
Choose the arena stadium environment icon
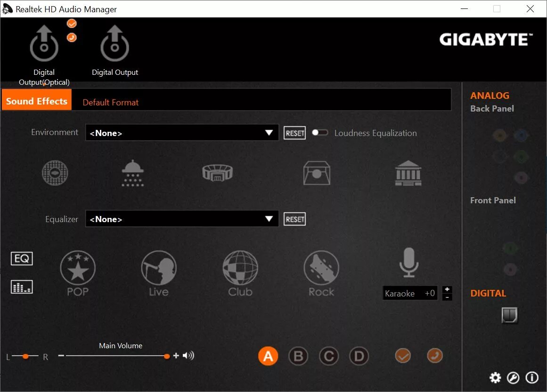pyautogui.click(x=217, y=173)
